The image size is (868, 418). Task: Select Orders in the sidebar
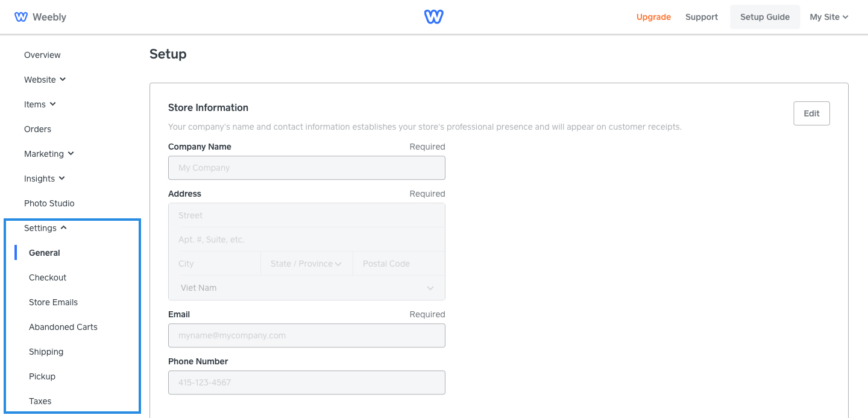pos(37,129)
